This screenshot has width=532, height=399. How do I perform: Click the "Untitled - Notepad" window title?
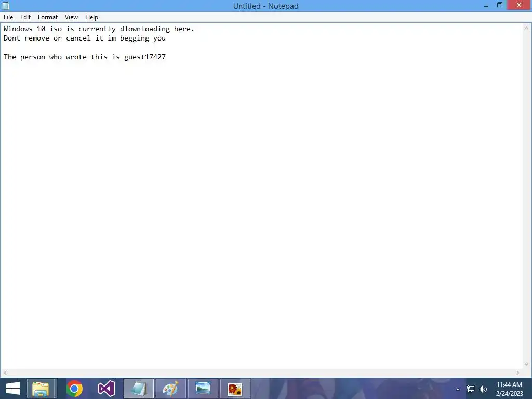[x=265, y=6]
